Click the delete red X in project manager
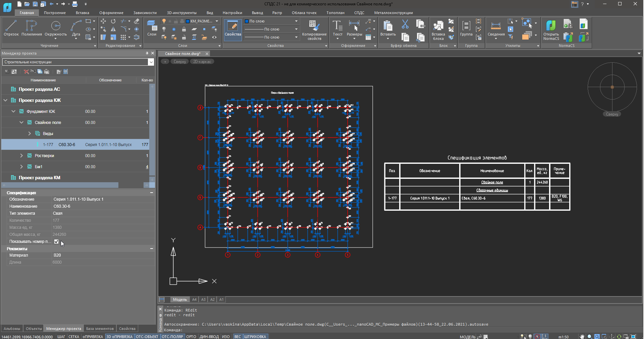 click(x=26, y=72)
